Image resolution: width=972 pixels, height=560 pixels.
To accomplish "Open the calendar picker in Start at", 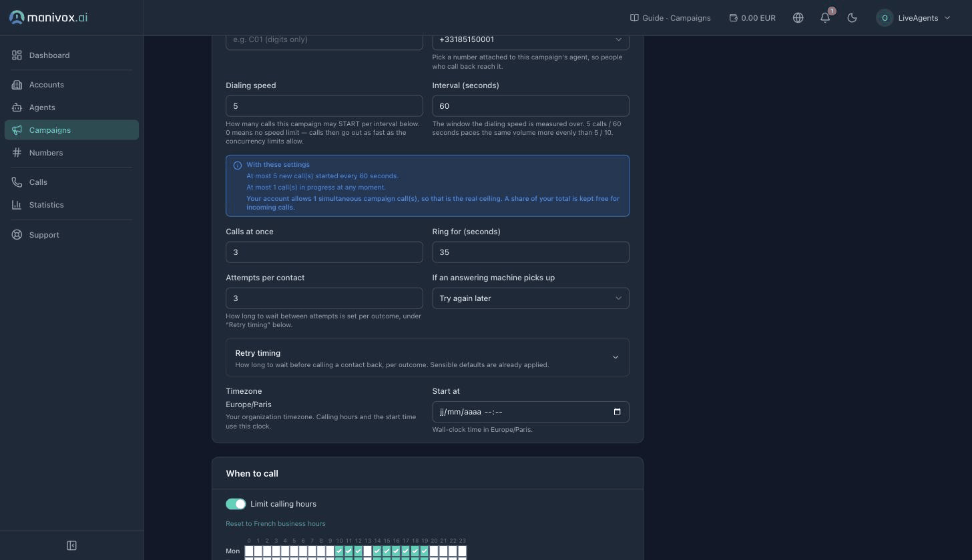I will click(617, 412).
